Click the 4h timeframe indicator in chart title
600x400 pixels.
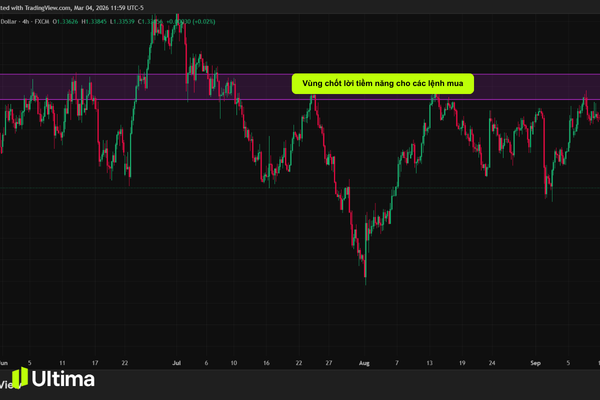[26, 22]
